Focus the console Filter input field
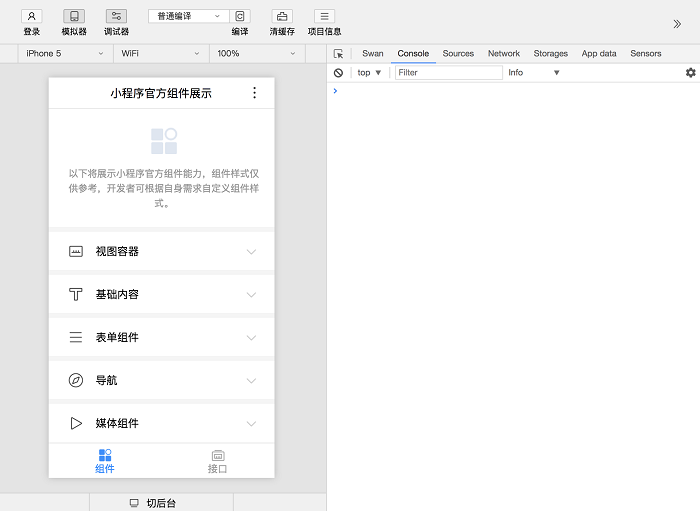Image resolution: width=700 pixels, height=511 pixels. click(x=449, y=73)
